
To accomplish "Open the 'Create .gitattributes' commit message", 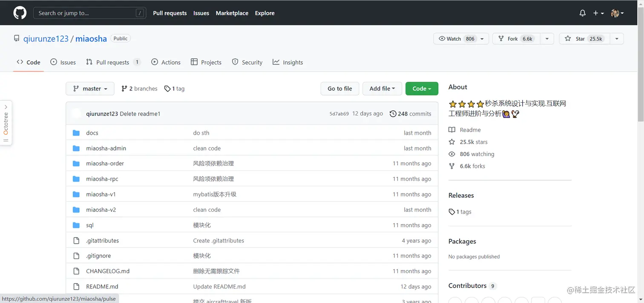I will 218,240.
